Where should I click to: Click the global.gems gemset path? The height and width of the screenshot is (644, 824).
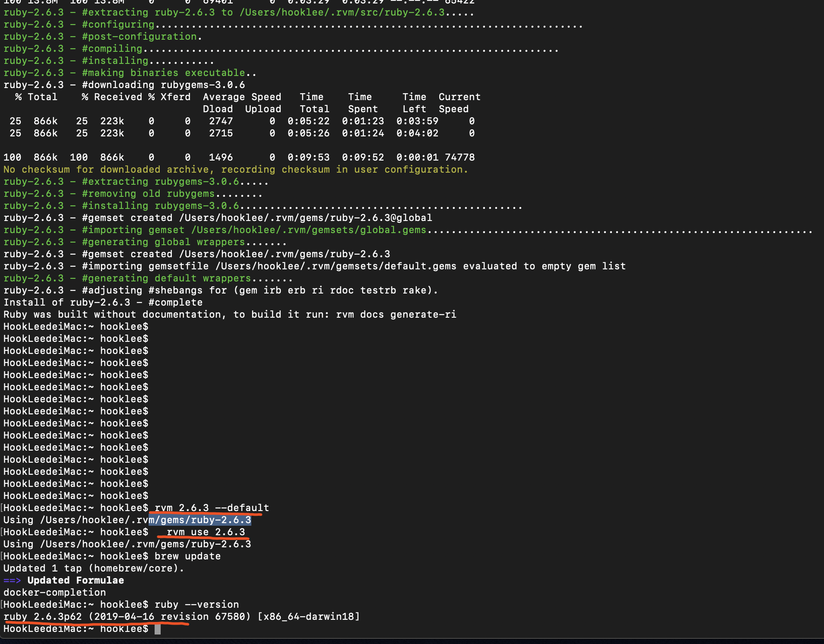click(x=309, y=230)
